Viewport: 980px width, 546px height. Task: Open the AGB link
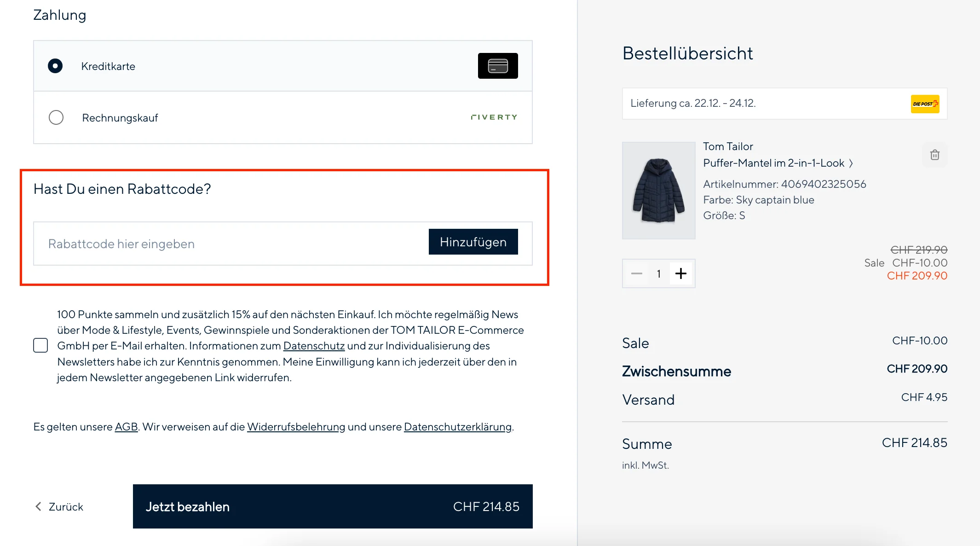126,427
